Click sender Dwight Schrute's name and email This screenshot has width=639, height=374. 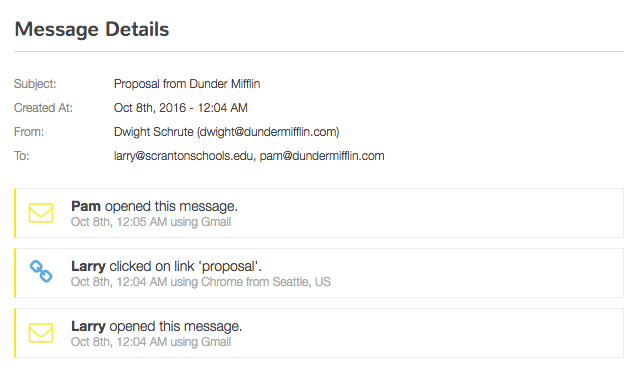227,132
